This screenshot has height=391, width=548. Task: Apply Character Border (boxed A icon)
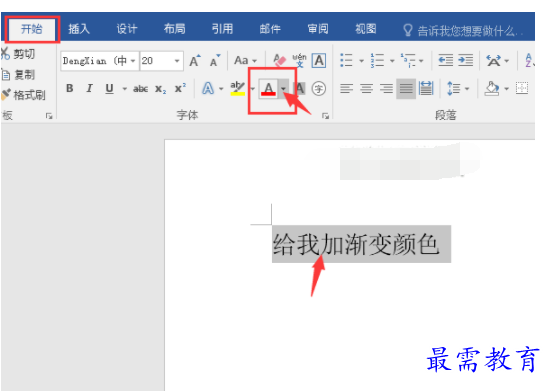(x=319, y=60)
